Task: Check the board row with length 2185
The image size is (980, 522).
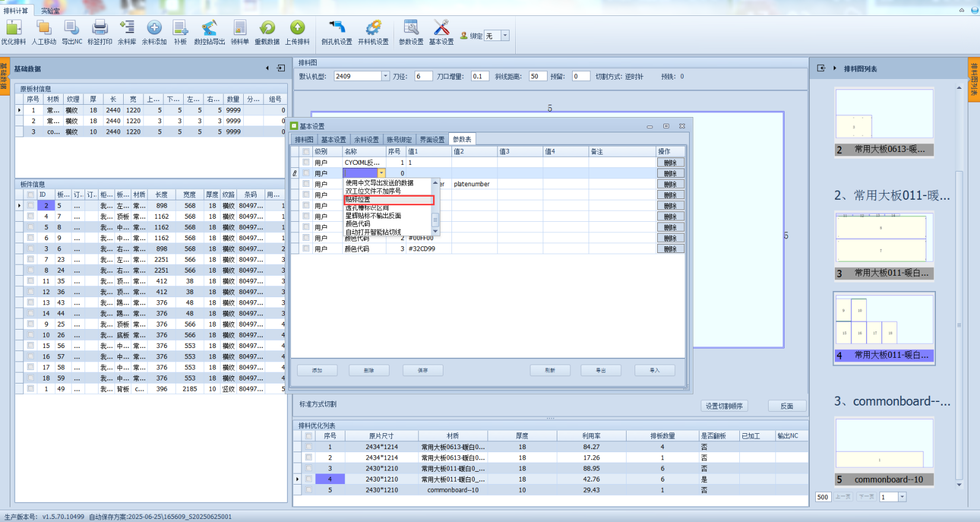Action: (x=30, y=388)
